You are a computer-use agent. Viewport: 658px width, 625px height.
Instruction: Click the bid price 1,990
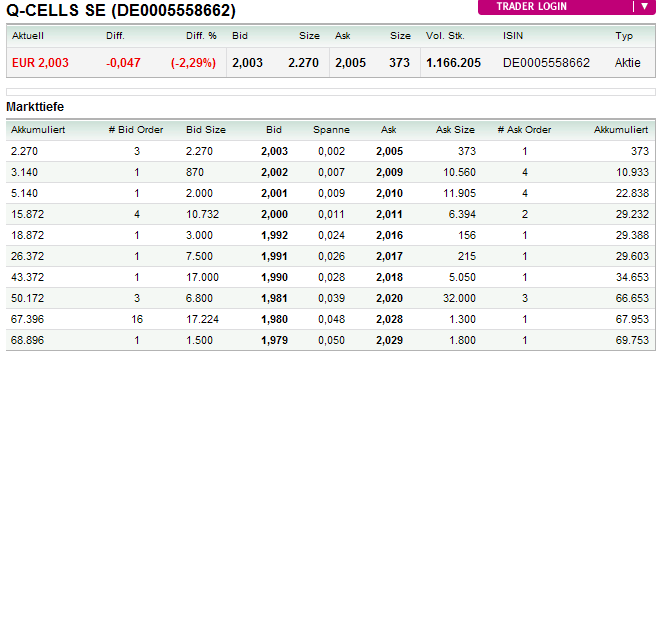(x=274, y=277)
